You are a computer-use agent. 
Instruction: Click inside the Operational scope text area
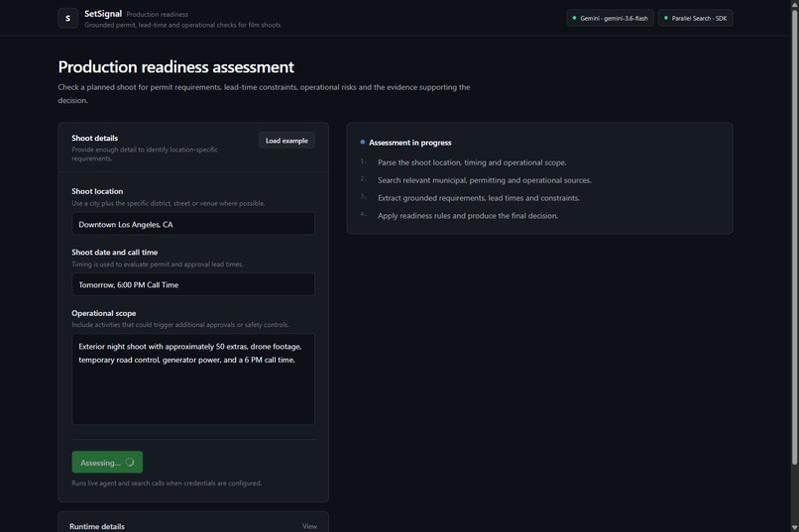click(x=193, y=378)
